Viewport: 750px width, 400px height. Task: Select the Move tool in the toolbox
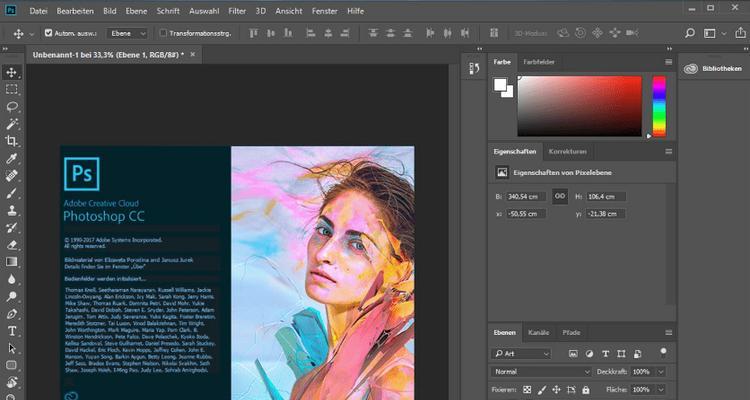click(x=11, y=72)
